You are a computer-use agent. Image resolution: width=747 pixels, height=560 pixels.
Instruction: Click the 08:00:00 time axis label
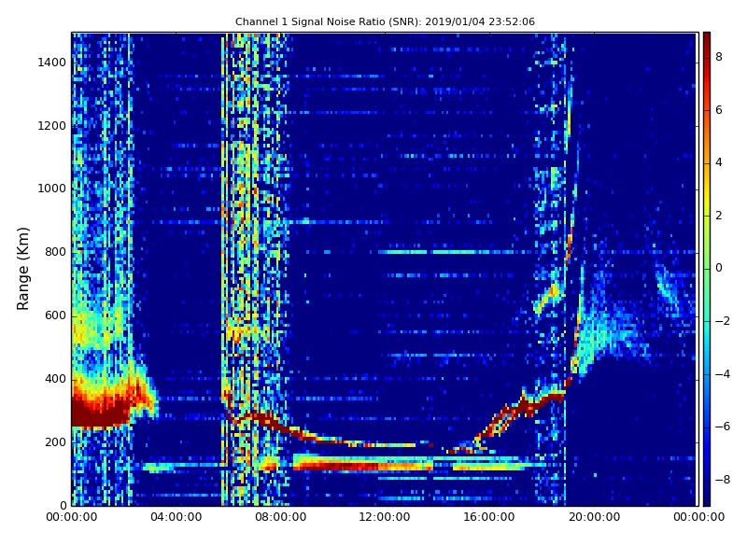(x=281, y=517)
